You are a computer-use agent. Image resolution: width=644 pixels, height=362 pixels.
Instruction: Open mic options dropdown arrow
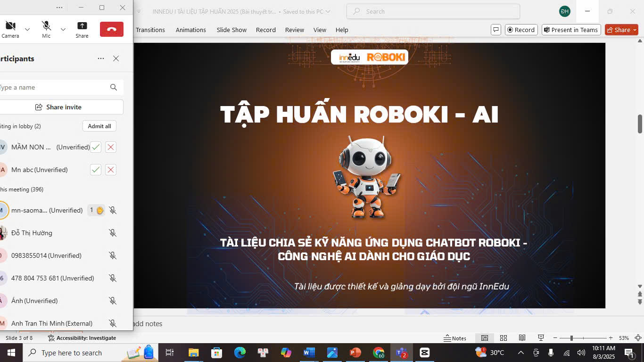click(63, 29)
